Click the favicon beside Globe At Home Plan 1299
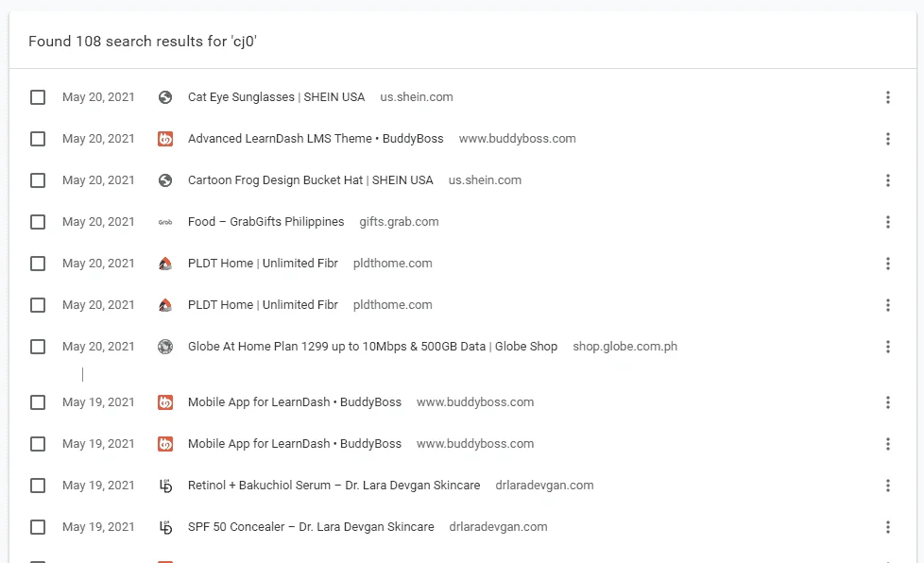924x563 pixels. (x=165, y=347)
